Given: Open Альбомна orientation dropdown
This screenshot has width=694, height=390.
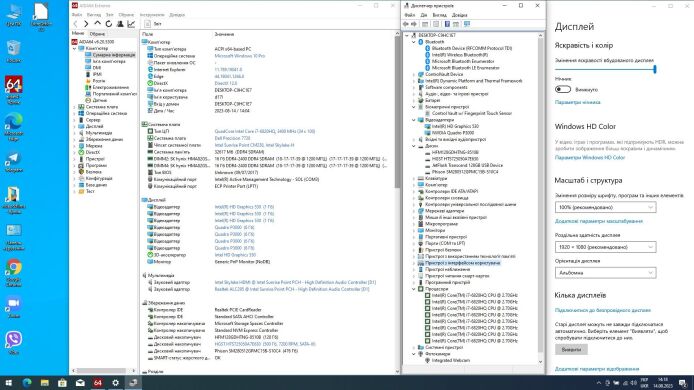Looking at the screenshot, I should coord(605,273).
